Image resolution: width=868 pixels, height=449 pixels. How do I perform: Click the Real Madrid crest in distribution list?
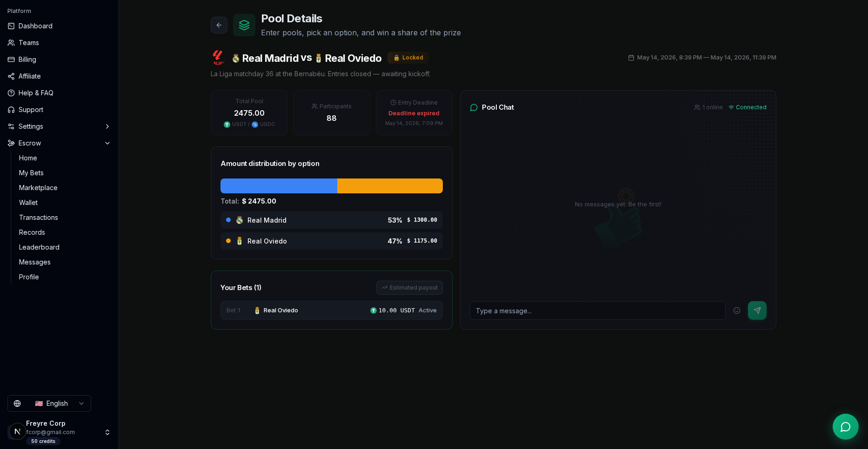pos(240,220)
